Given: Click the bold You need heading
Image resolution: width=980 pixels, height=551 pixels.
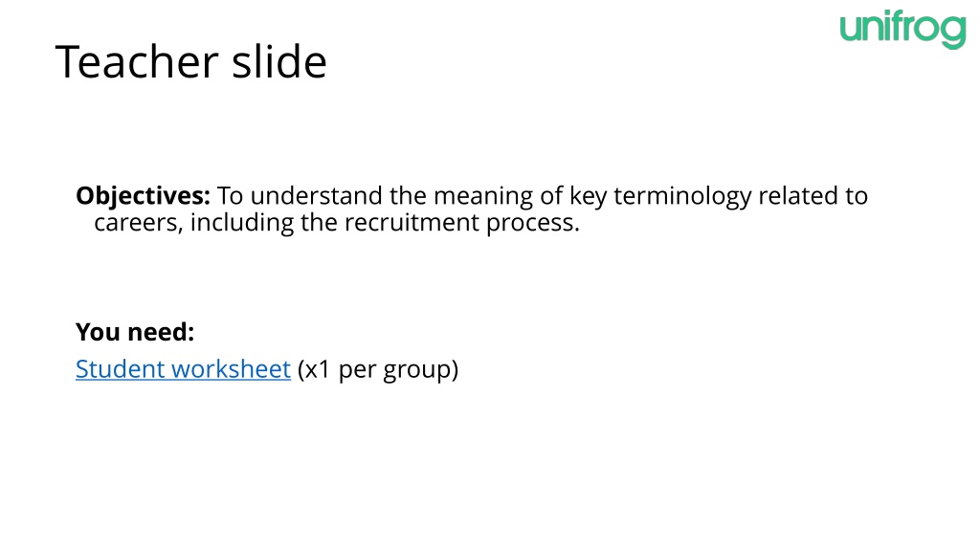Looking at the screenshot, I should [x=135, y=332].
